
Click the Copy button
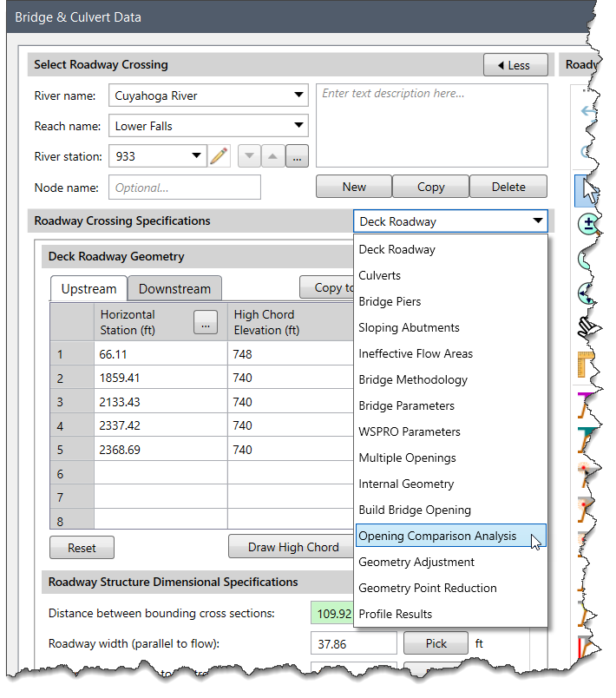pyautogui.click(x=430, y=187)
